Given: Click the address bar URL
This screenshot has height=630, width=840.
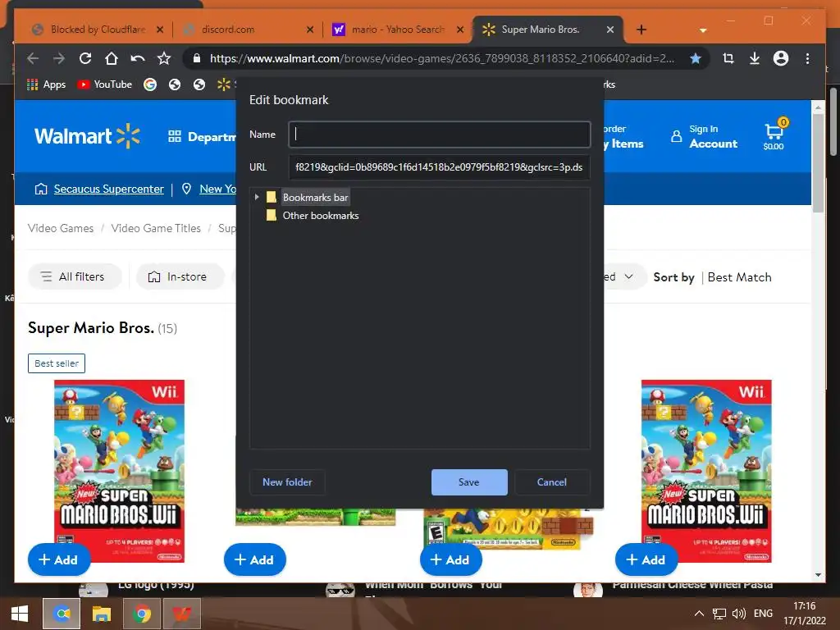Looking at the screenshot, I should 442,58.
